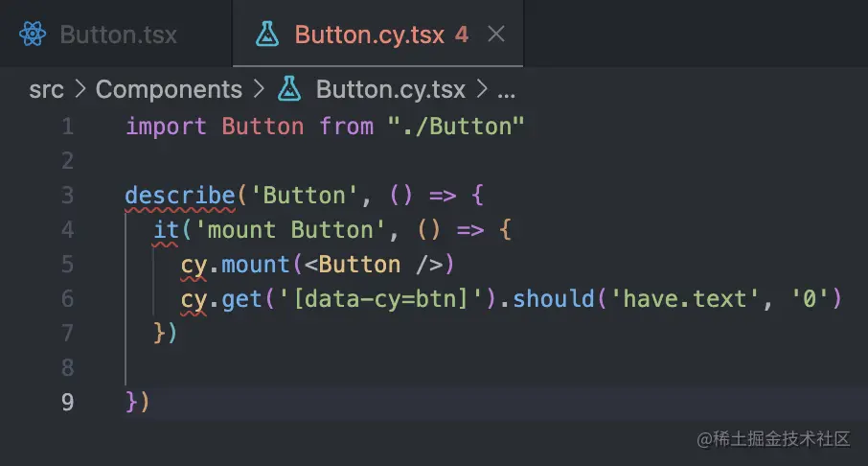Image resolution: width=868 pixels, height=466 pixels.
Task: Click the chevron after src in breadcrumb
Action: click(80, 88)
